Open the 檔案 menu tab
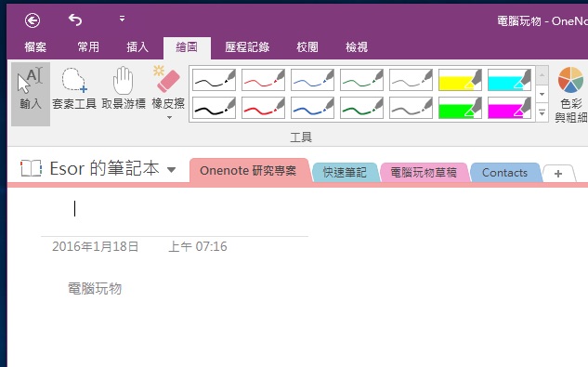This screenshot has width=588, height=367. click(x=35, y=47)
